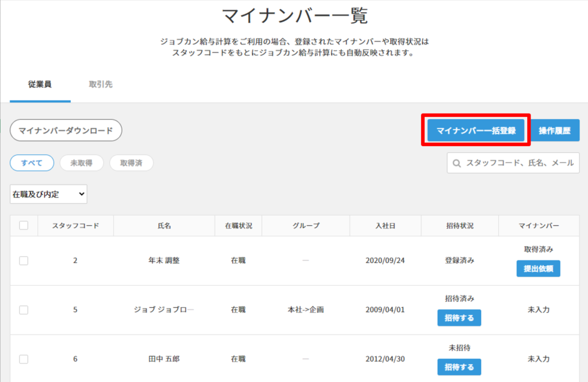Switch to the 取引先 tab
The height and width of the screenshot is (382, 588).
pyautogui.click(x=101, y=85)
